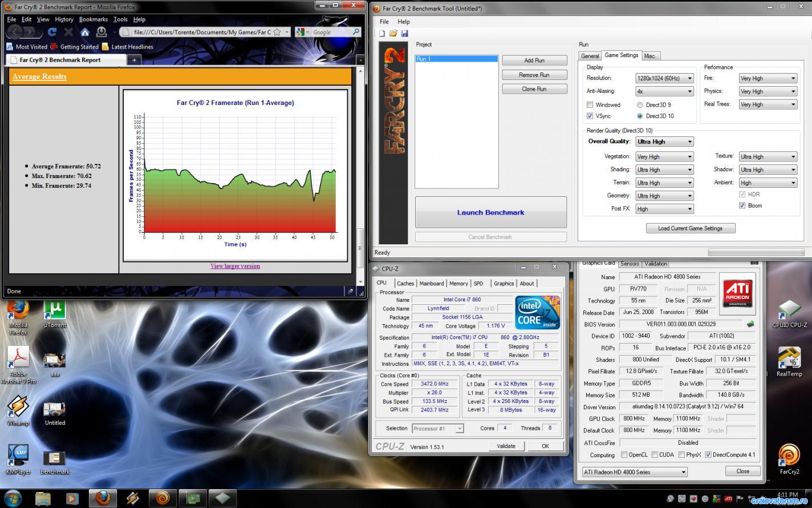
Task: Click the Launch Benchmark button
Action: pos(490,212)
